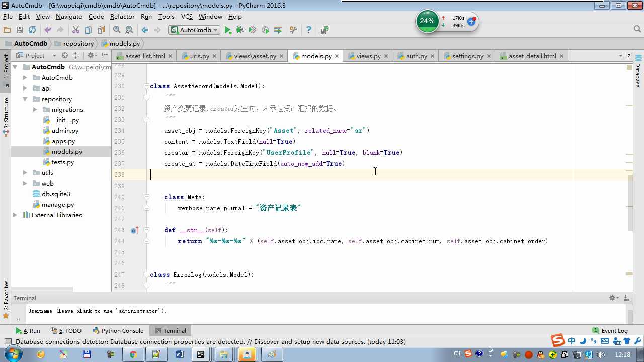This screenshot has width=644, height=362.
Task: Collapse the AutoCmdb root project node
Action: tap(15, 67)
